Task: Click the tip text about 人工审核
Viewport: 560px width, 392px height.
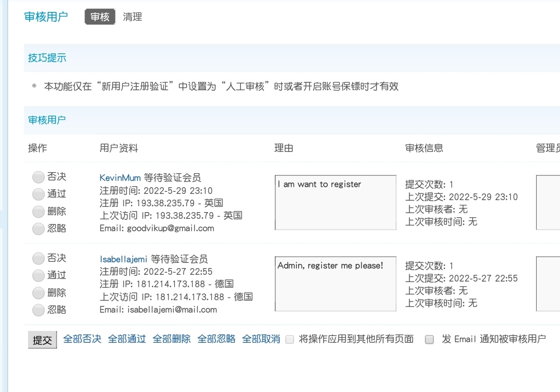Action: pos(221,87)
